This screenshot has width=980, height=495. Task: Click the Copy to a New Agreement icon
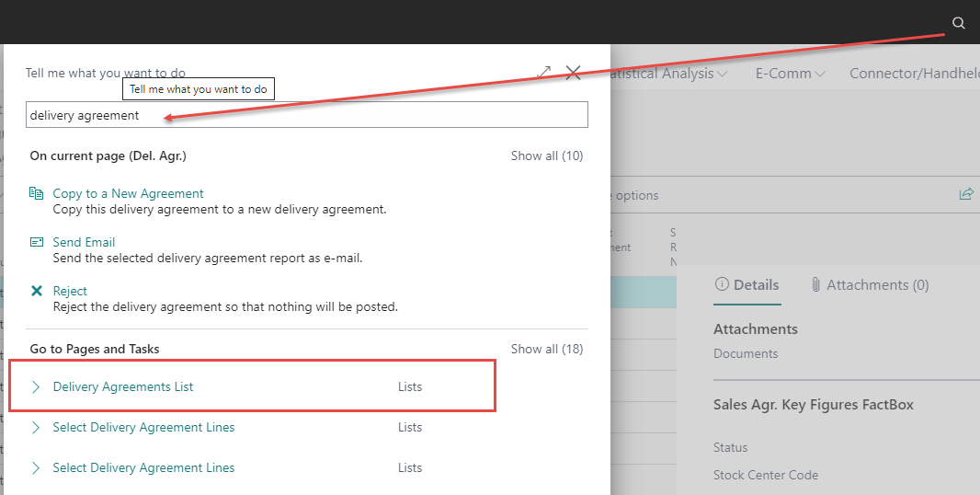click(x=37, y=193)
